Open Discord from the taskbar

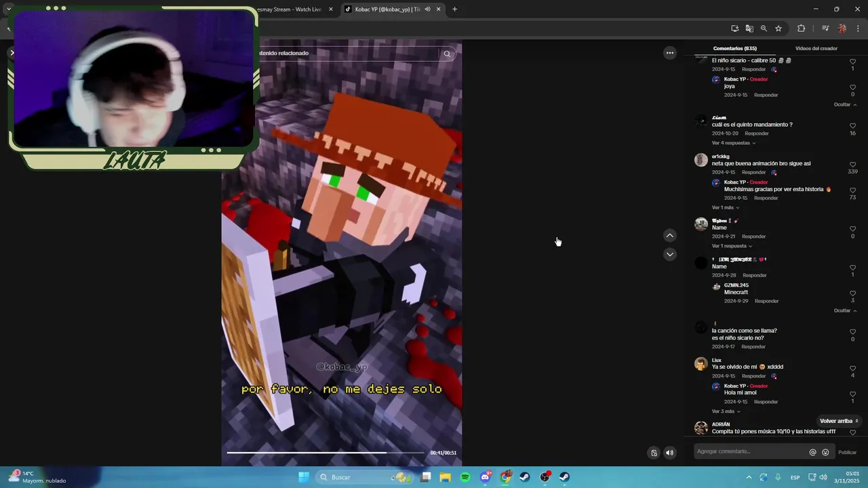point(485,477)
